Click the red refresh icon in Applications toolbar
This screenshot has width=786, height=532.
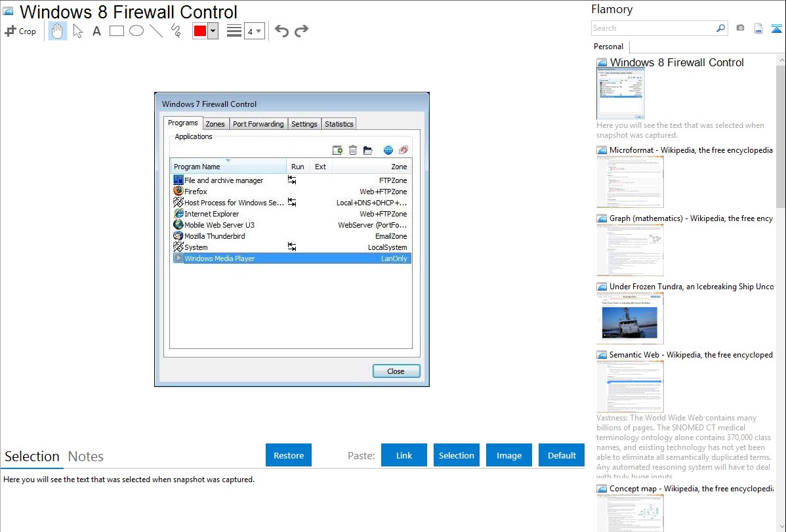tap(403, 150)
